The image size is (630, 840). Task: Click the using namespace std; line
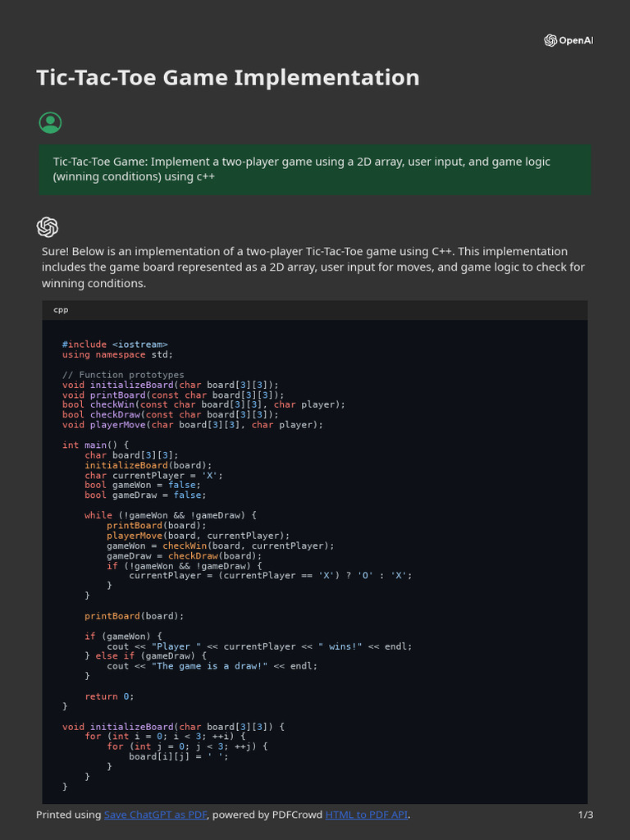(117, 354)
